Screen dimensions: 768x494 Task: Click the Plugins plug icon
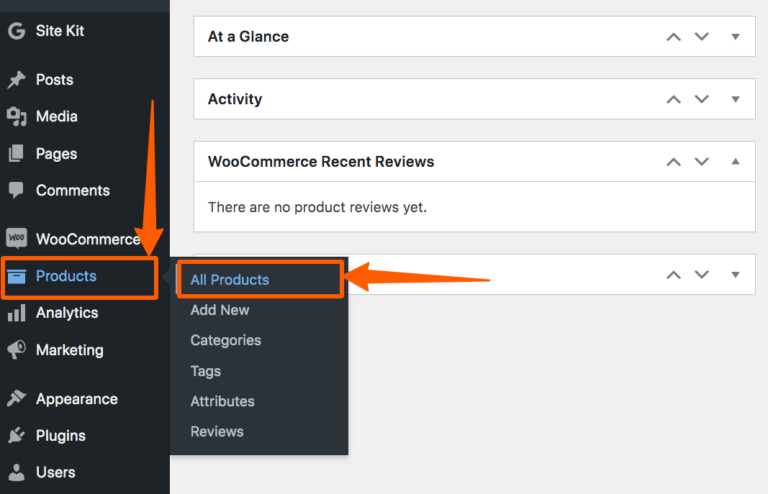point(16,436)
